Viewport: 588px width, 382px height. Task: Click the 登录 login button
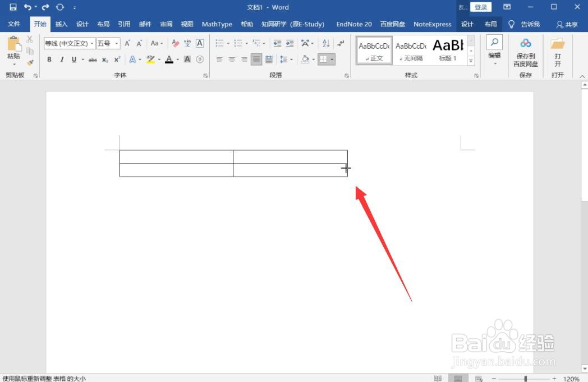pos(481,7)
